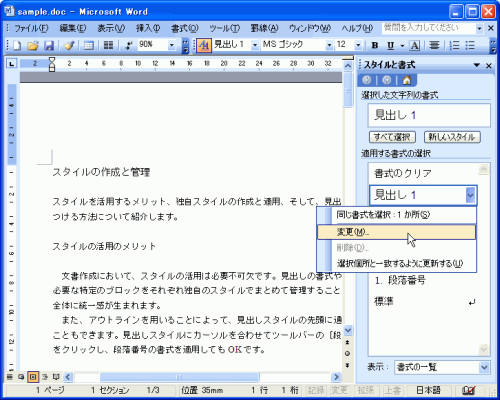Toggle the 記録 macro recording indicator
The image size is (500, 400).
tap(316, 390)
